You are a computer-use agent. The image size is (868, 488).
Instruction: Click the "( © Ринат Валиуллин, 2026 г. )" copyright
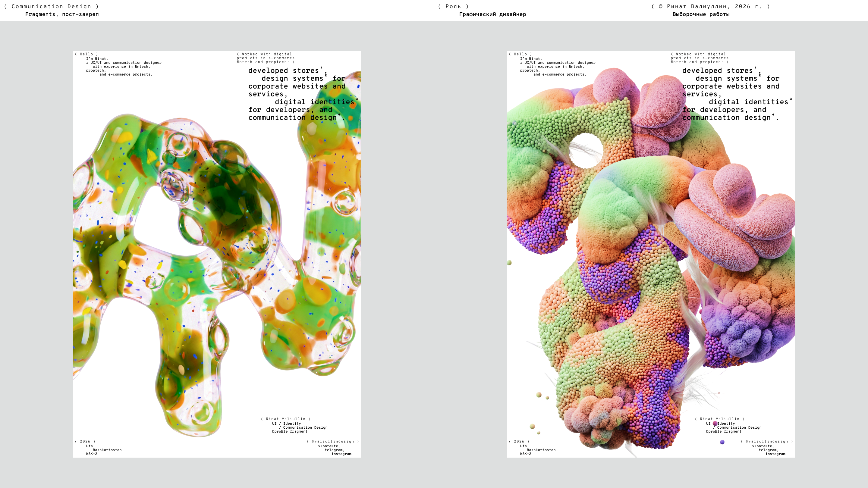(711, 6)
